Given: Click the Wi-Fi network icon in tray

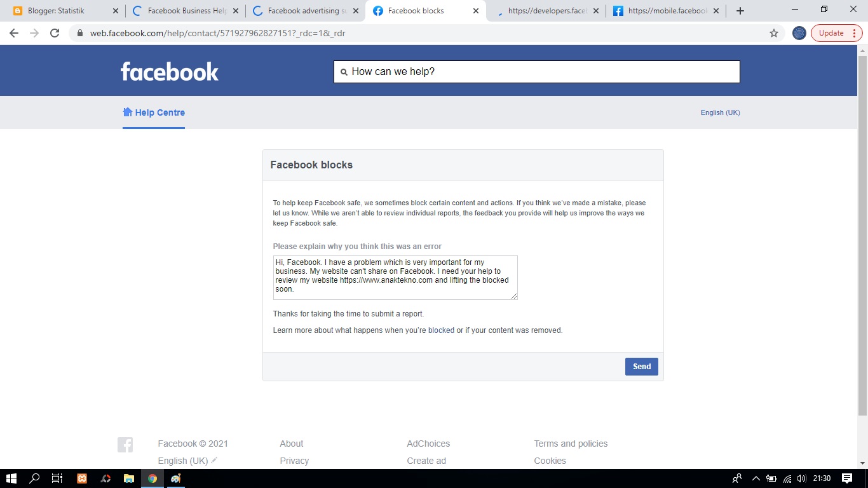Looking at the screenshot, I should click(787, 478).
